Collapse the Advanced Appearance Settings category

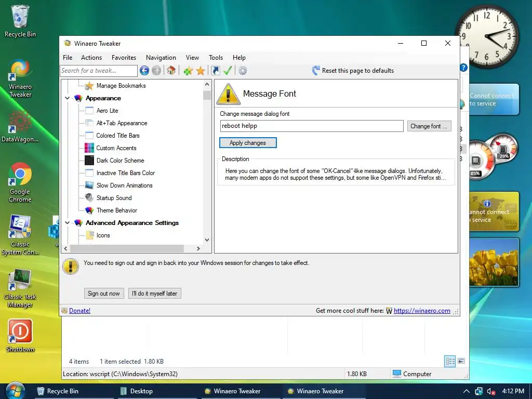[67, 222]
